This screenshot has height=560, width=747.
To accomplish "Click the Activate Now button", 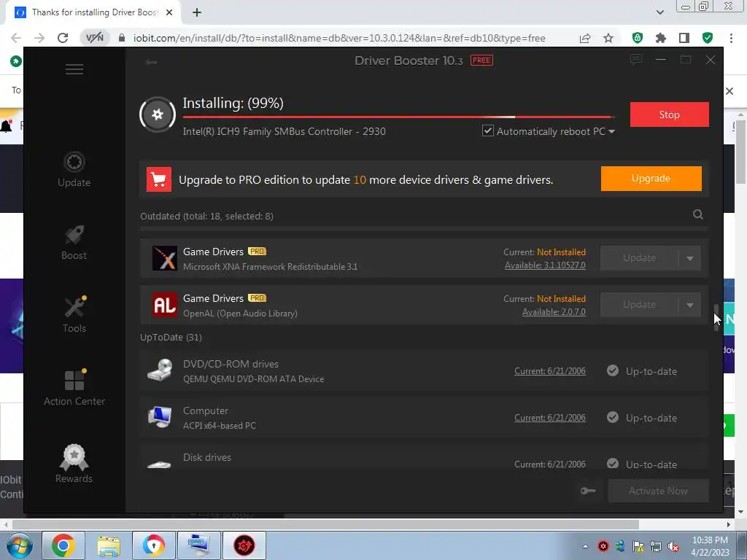I will click(659, 491).
